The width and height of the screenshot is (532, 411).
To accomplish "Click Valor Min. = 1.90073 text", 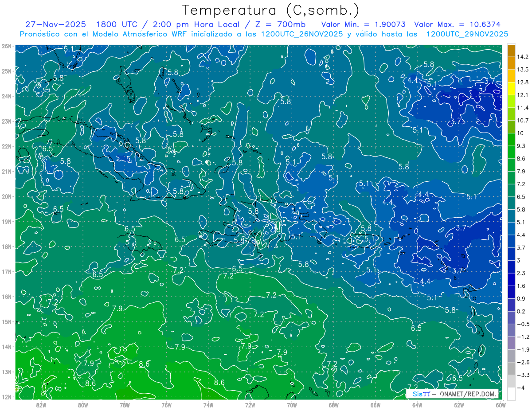I will click(364, 24).
